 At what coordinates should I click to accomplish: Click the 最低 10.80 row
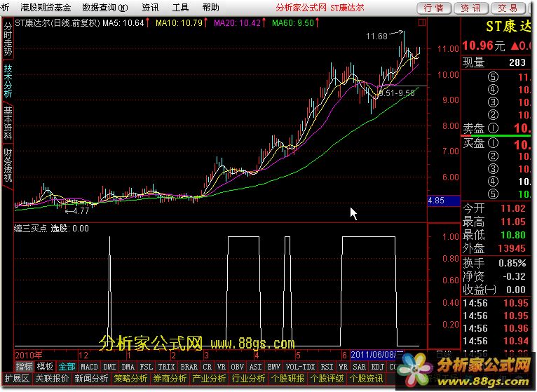tap(494, 235)
